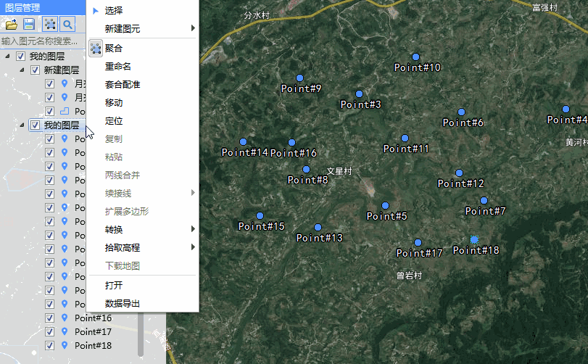The width and height of the screenshot is (588, 364).
Task: Click the selected Point#18 marker on map
Action: coord(474,239)
